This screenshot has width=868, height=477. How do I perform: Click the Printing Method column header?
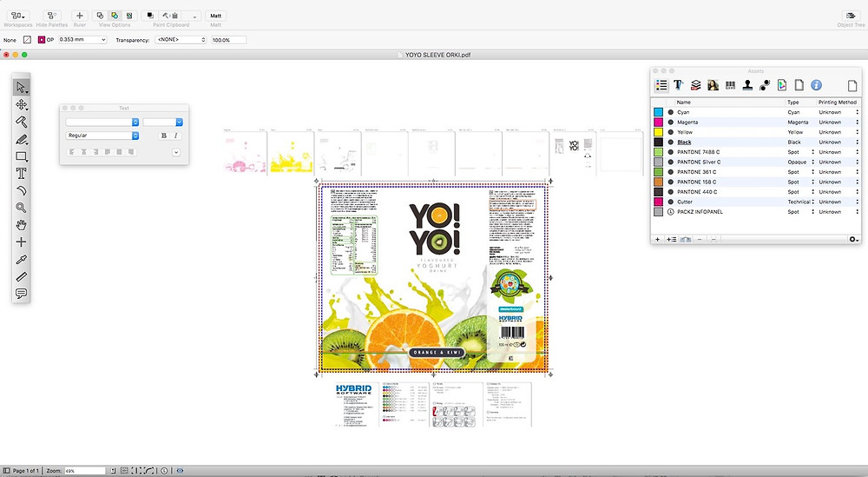point(837,102)
